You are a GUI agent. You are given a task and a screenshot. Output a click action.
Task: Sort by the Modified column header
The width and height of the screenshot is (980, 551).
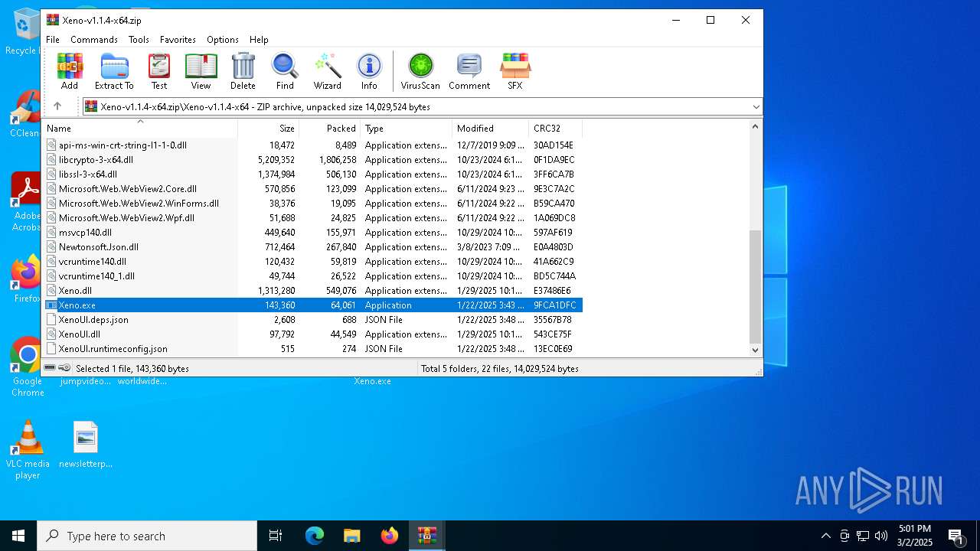pos(491,129)
